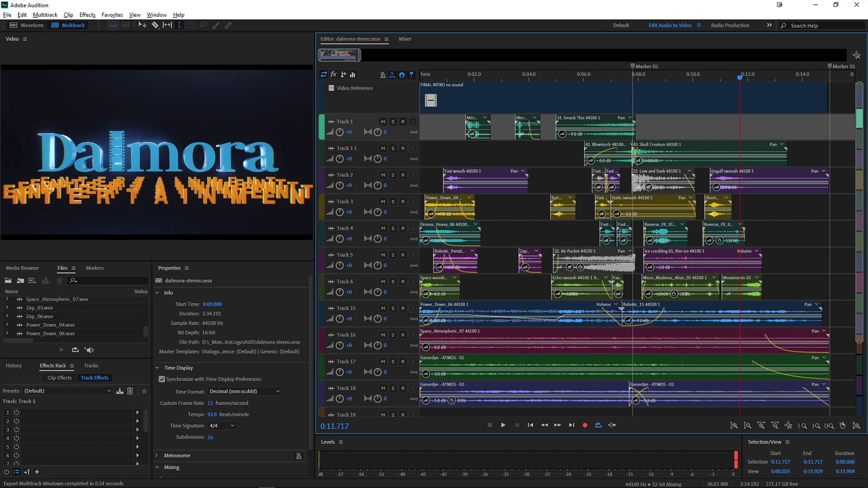Click Zoom In at In Point icon
The image size is (868, 488).
[x=802, y=425]
